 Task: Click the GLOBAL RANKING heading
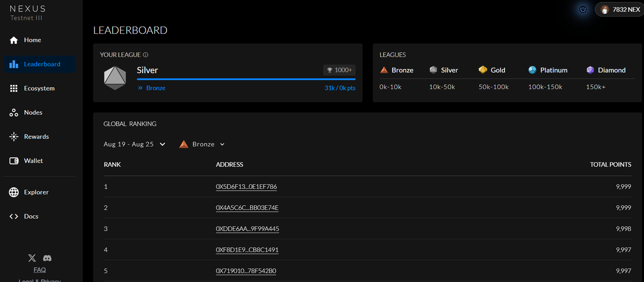click(130, 124)
